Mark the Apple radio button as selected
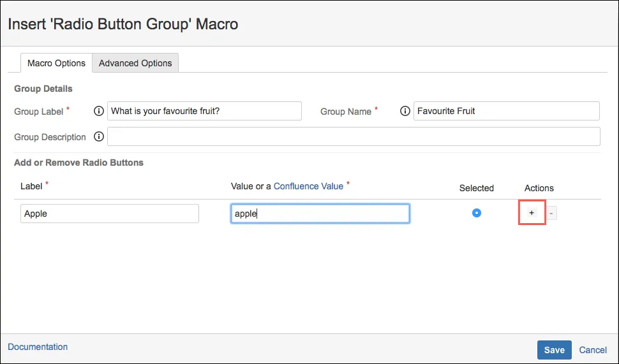Image resolution: width=619 pixels, height=364 pixels. point(477,213)
